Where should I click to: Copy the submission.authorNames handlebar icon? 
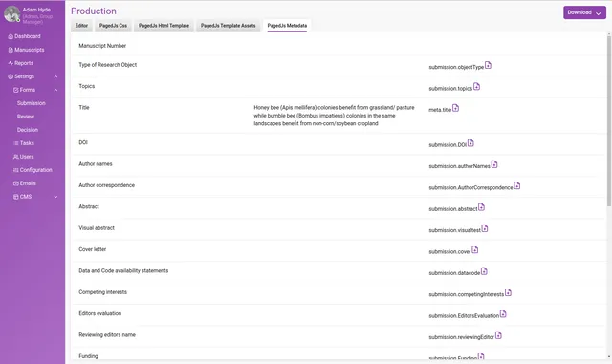point(494,164)
